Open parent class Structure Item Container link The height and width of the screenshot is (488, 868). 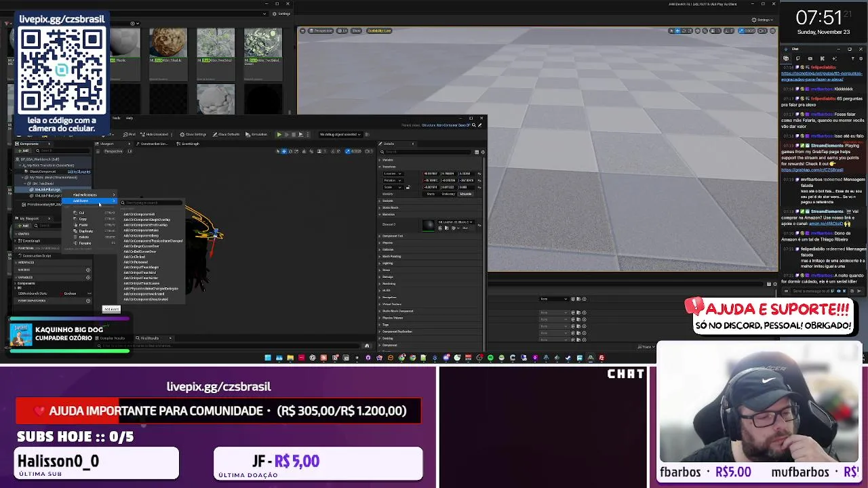(x=446, y=125)
